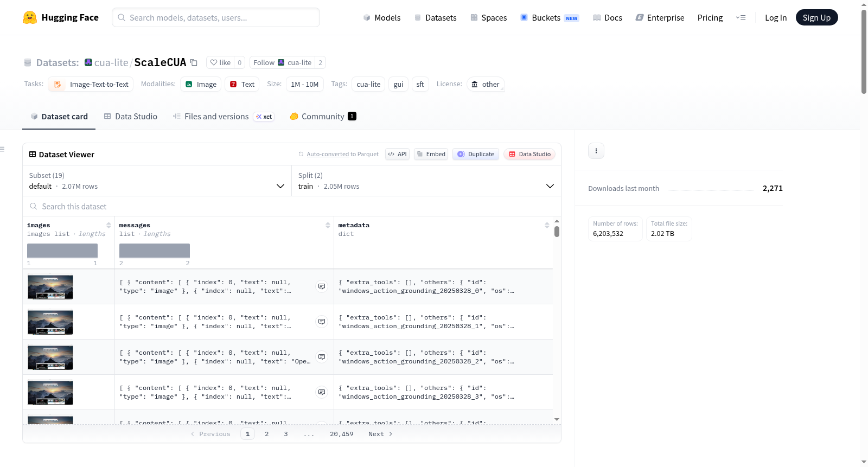868x467 pixels.
Task: Open image thumbnail for row grounding_20250328_1
Action: pos(50,322)
